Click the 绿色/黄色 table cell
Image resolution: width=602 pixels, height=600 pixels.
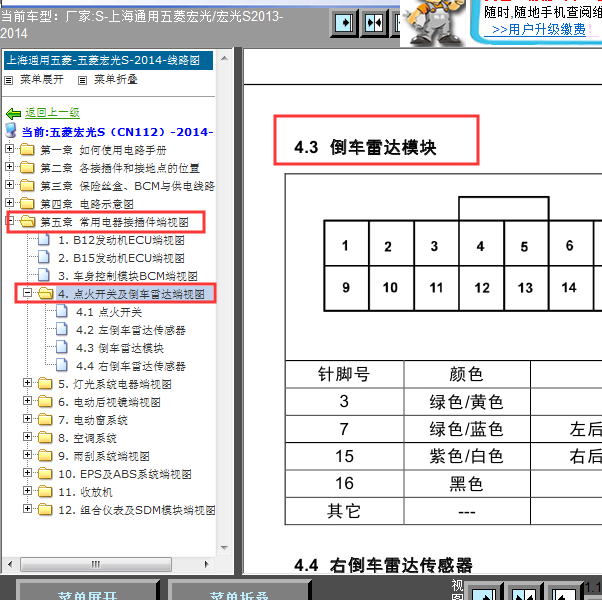pyautogui.click(x=466, y=402)
